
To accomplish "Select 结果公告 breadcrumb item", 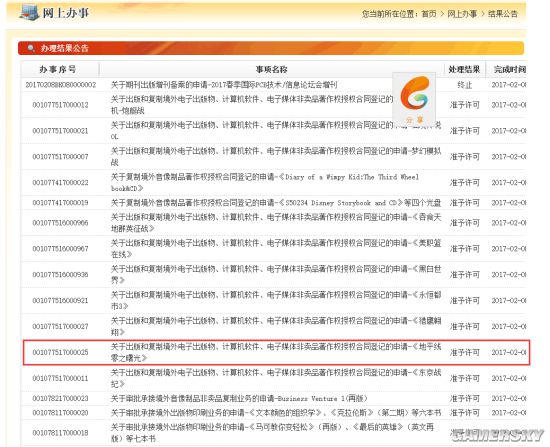I will (x=503, y=14).
